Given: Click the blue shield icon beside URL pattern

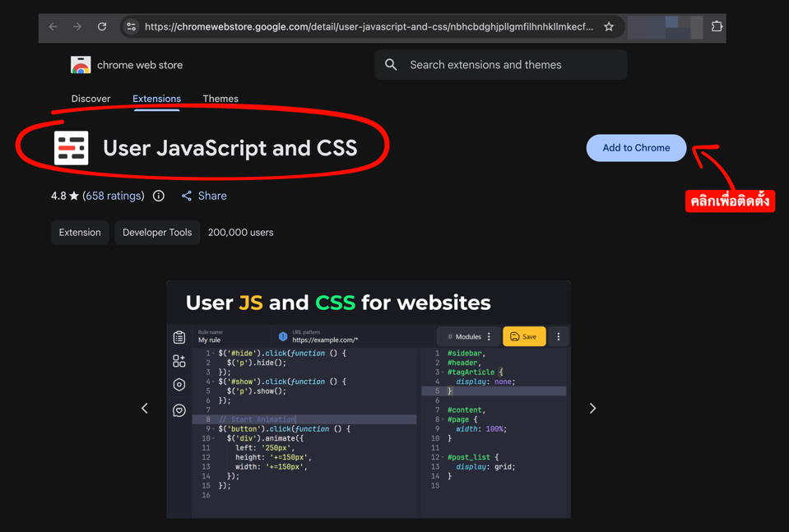Looking at the screenshot, I should (283, 336).
